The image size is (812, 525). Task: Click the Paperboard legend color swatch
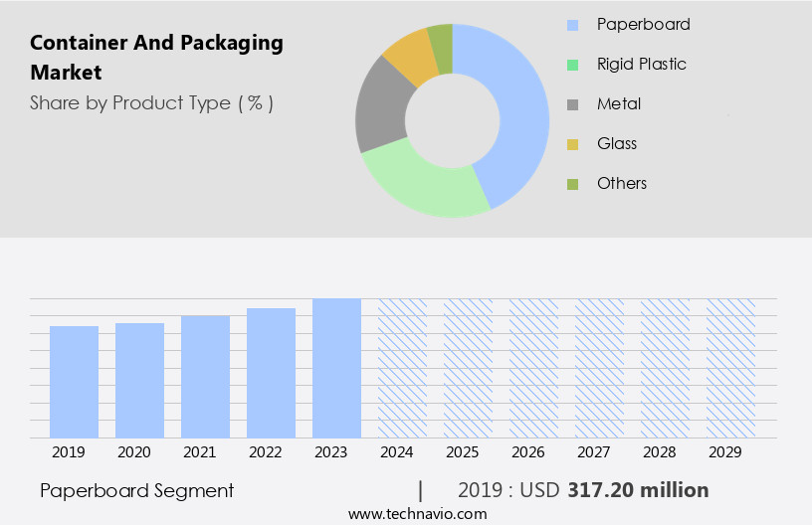572,25
